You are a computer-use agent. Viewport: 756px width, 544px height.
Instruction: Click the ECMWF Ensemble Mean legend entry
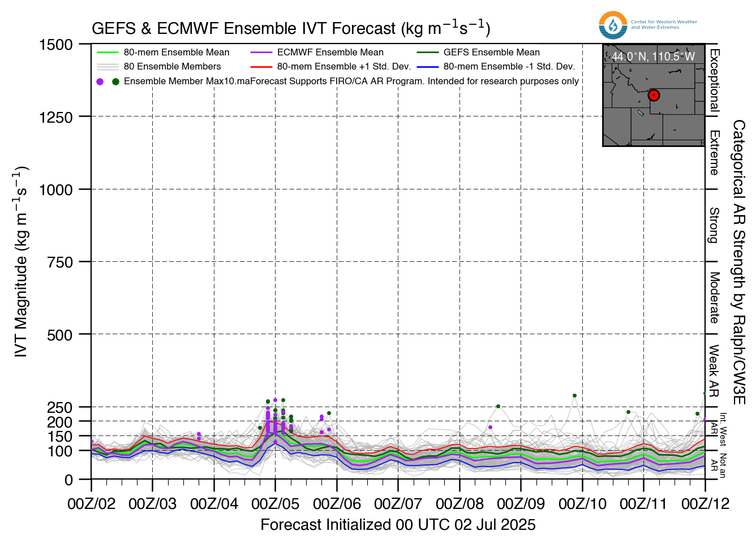pos(317,53)
